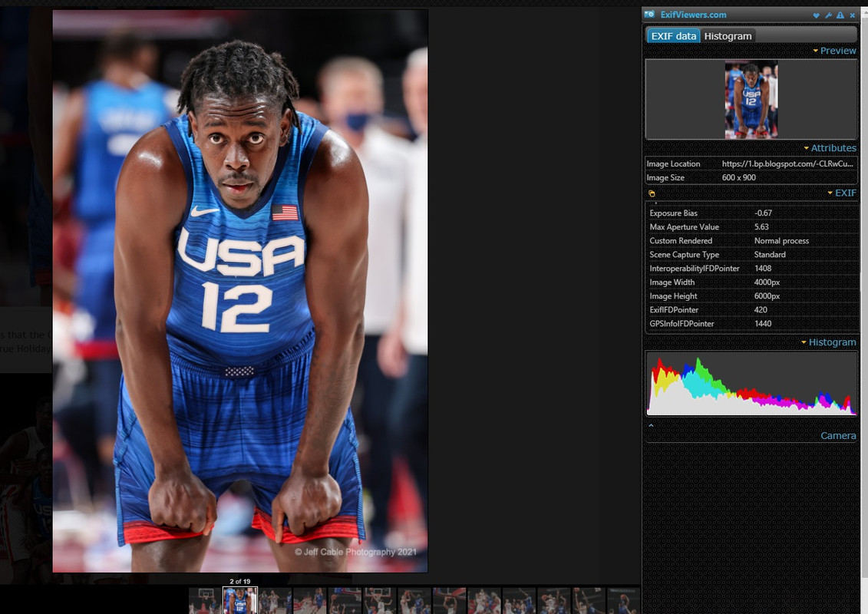Viewport: 868px width, 614px height.
Task: Click the InteroperabilityIFDPointer label
Action: 695,269
